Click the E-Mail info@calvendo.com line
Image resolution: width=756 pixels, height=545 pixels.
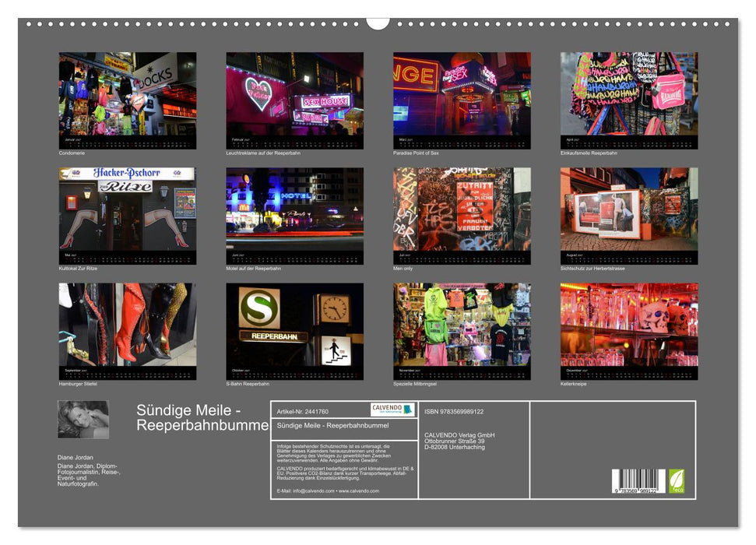click(328, 491)
